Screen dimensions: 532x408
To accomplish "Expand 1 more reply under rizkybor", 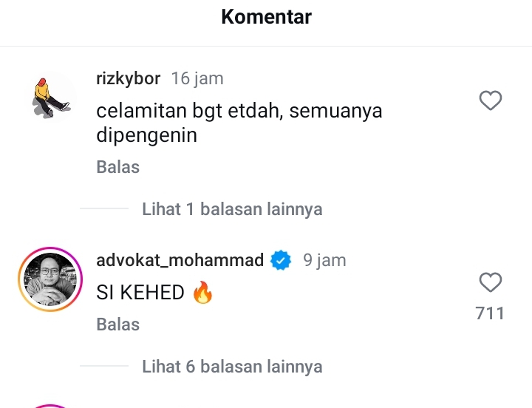I will (x=232, y=208).
